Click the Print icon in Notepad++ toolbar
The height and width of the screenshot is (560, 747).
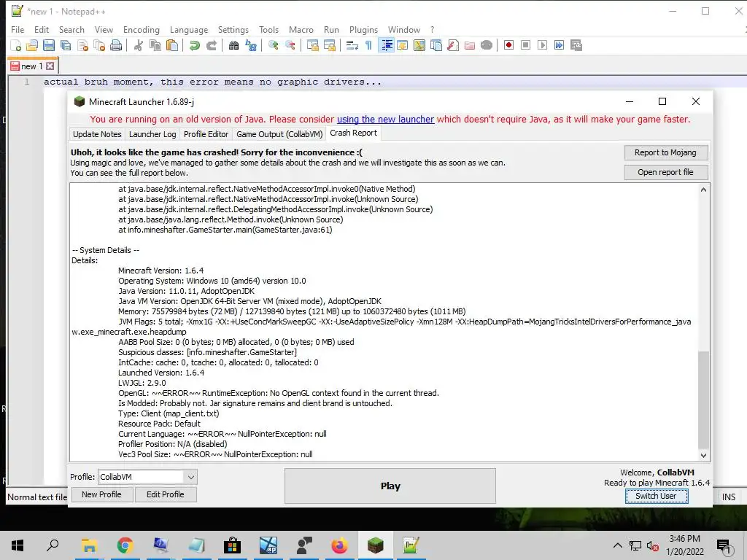(116, 45)
